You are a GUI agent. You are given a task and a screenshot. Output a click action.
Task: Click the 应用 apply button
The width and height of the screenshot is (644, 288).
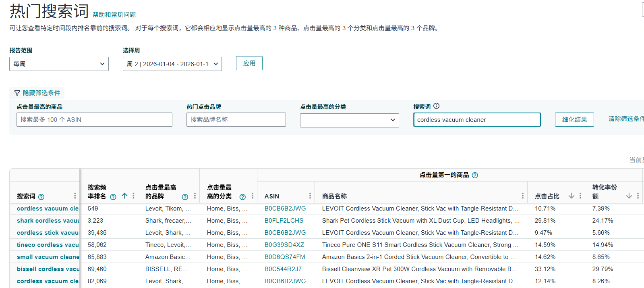249,63
